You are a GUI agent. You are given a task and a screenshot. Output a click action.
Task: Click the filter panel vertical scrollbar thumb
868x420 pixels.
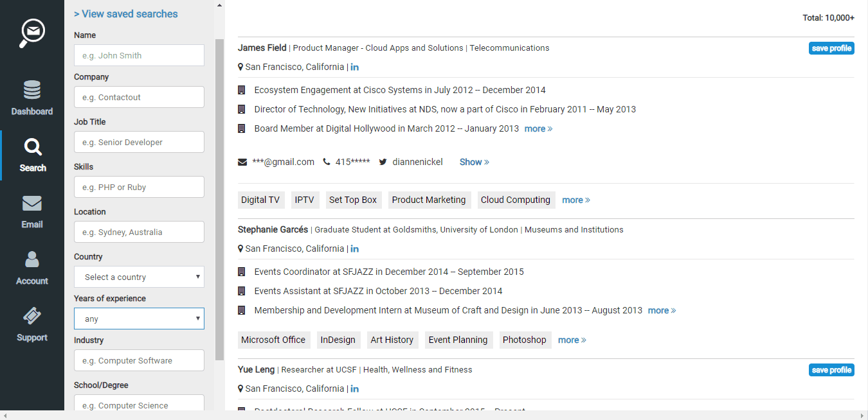(219, 199)
